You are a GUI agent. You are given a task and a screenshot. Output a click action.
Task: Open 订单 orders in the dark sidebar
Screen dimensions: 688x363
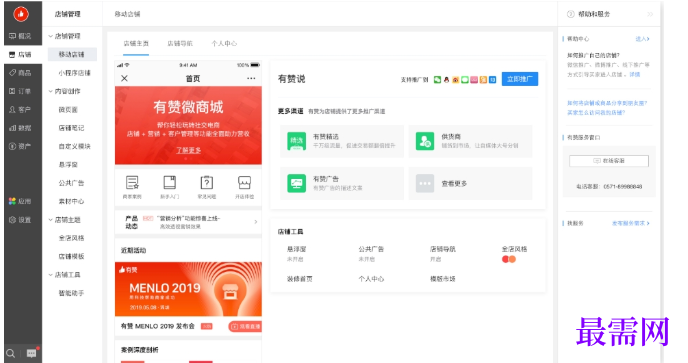(x=21, y=91)
